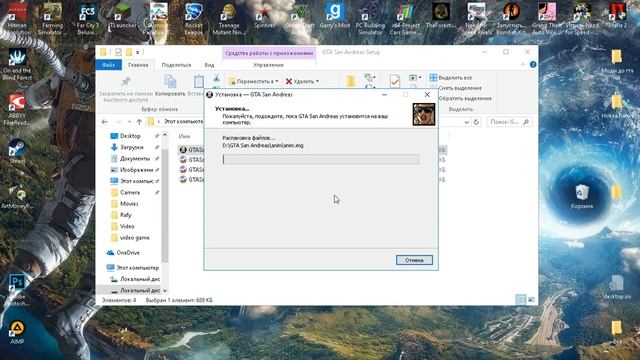Open the TLauncher desktop shortcut
Viewport: 640px width, 360px height.
[123, 16]
